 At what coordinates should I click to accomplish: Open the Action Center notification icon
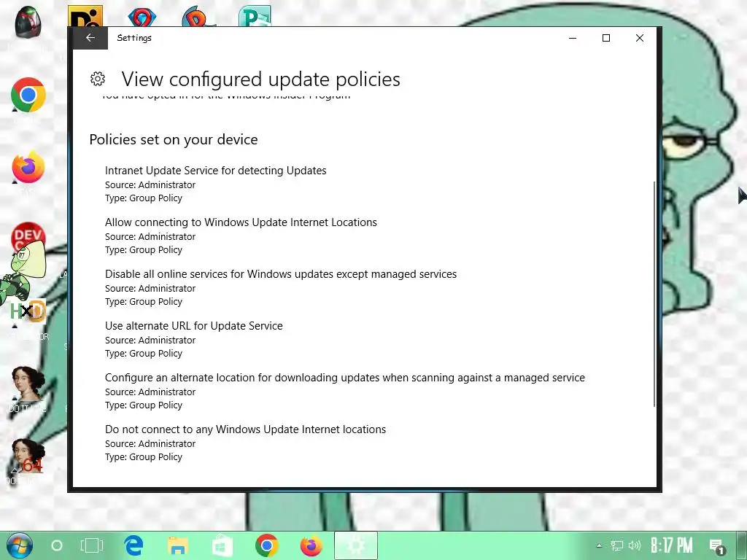716,546
